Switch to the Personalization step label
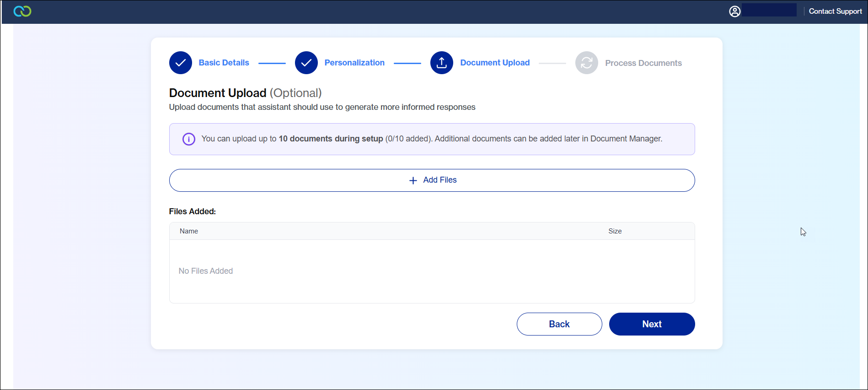 click(354, 63)
